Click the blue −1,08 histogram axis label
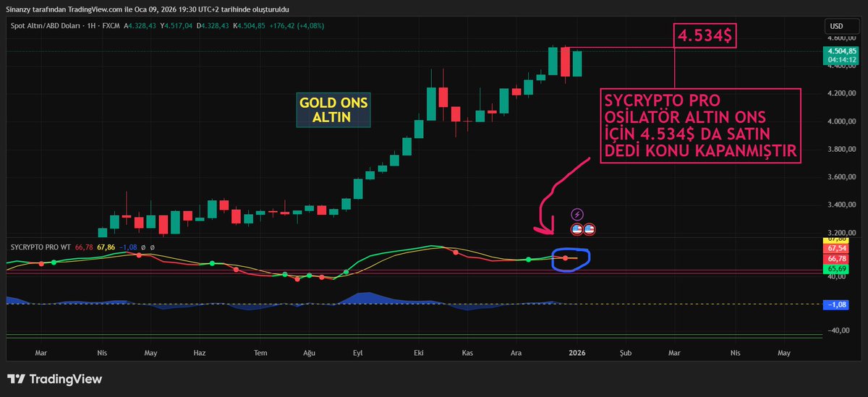 (837, 304)
